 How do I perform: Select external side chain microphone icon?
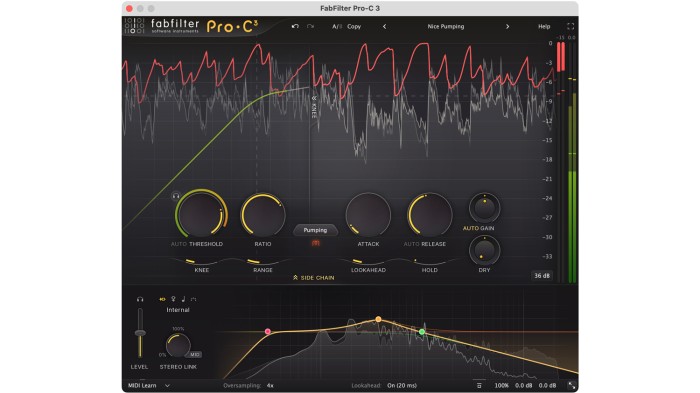173,299
